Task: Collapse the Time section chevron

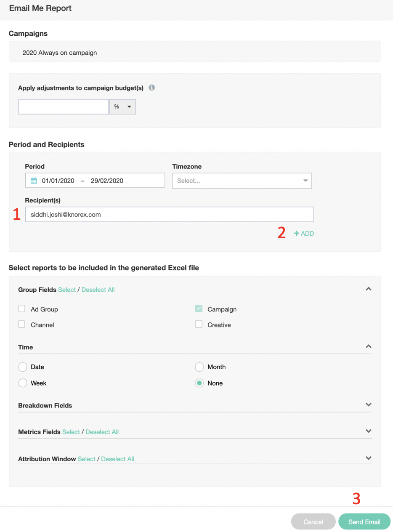Action: click(369, 346)
